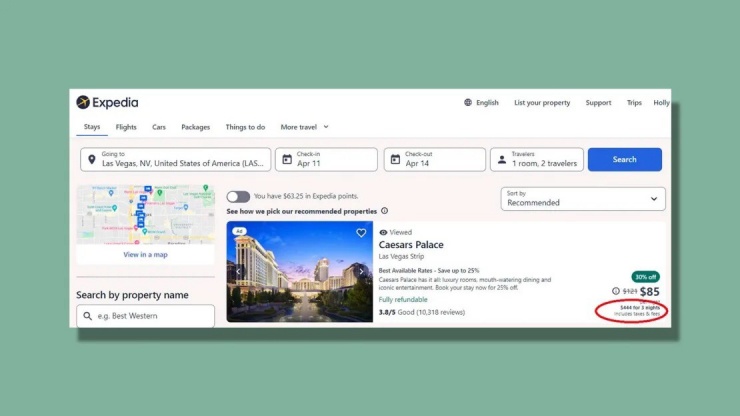Click info icon beside recommended properties
740x416 pixels.
tap(385, 211)
